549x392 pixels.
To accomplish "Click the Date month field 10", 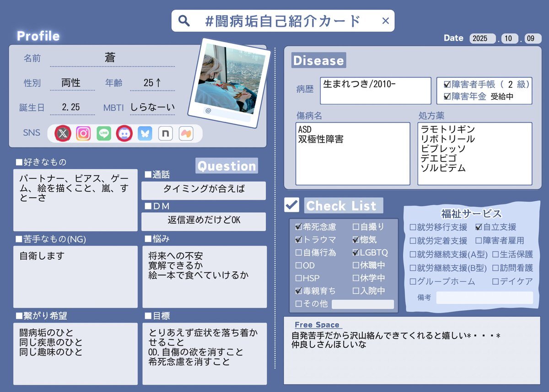I will click(509, 38).
